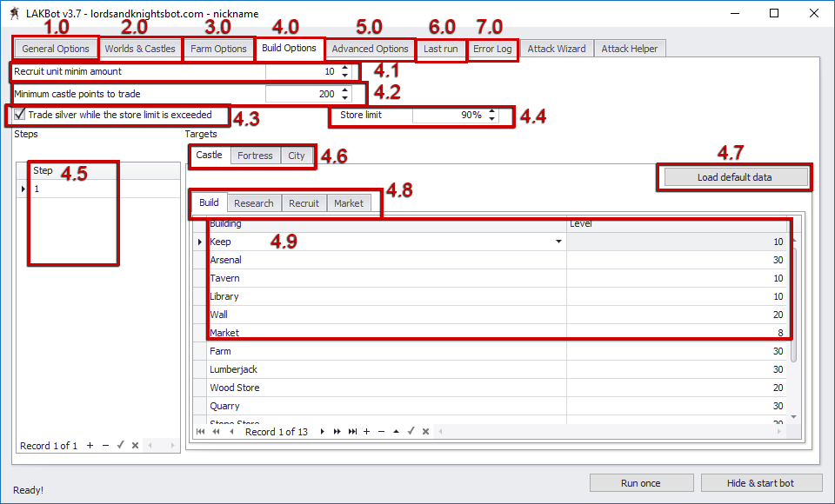This screenshot has width=835, height=504.
Task: Go to last record in Targets navigator
Action: (352, 432)
